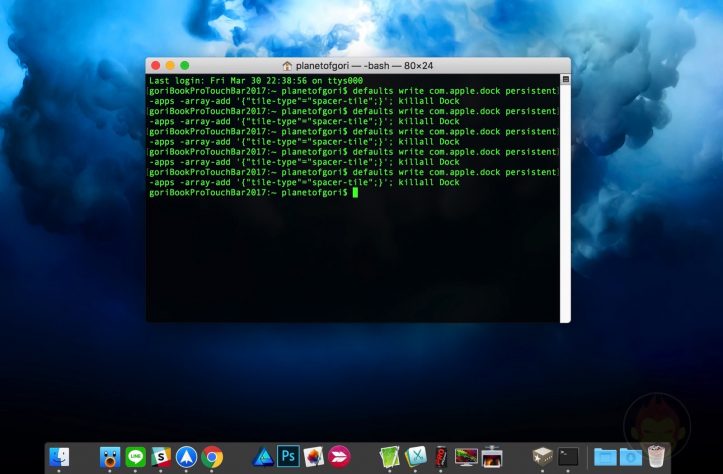The height and width of the screenshot is (474, 723).
Task: Click the green cursor at the last prompt
Action: point(356,193)
